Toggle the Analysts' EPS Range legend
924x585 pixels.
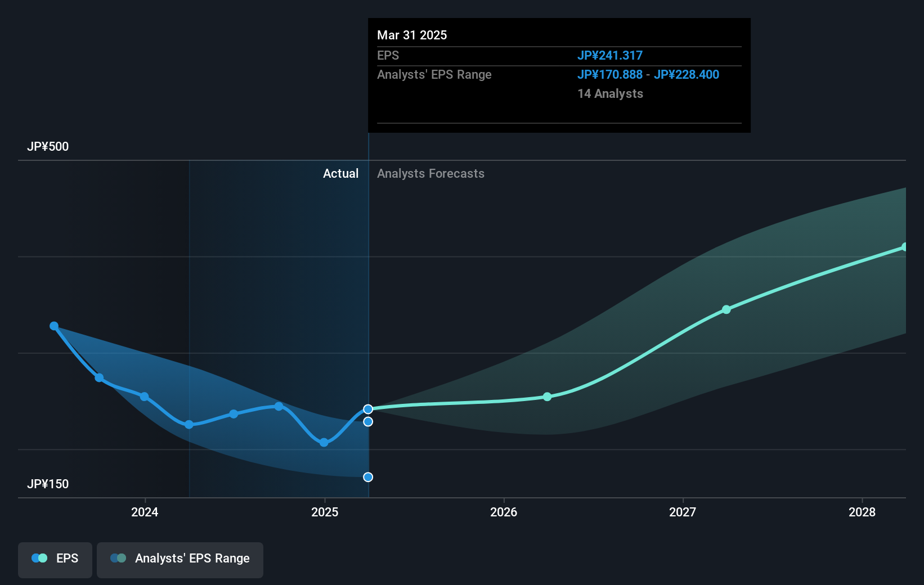point(180,560)
